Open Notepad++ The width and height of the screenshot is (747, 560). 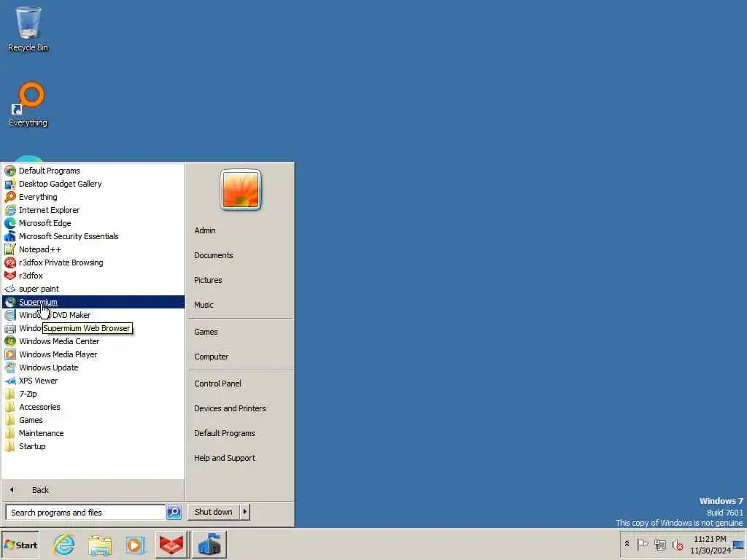point(93,249)
